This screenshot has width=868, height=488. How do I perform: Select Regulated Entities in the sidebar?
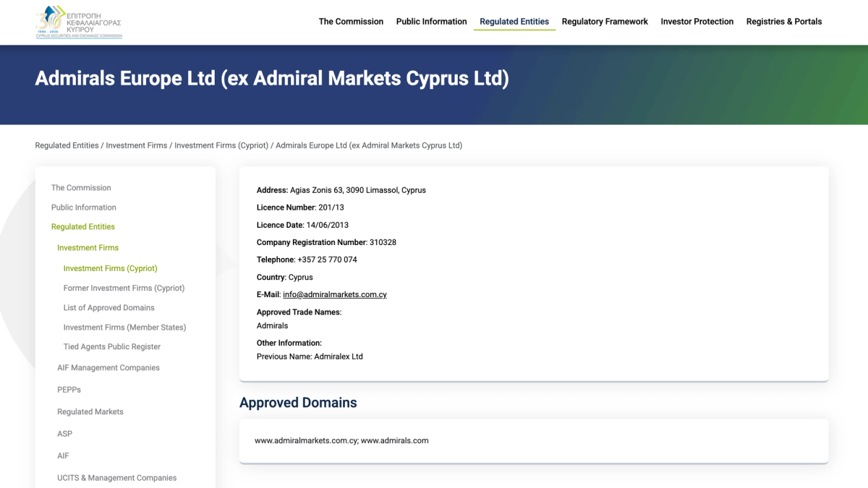(83, 227)
